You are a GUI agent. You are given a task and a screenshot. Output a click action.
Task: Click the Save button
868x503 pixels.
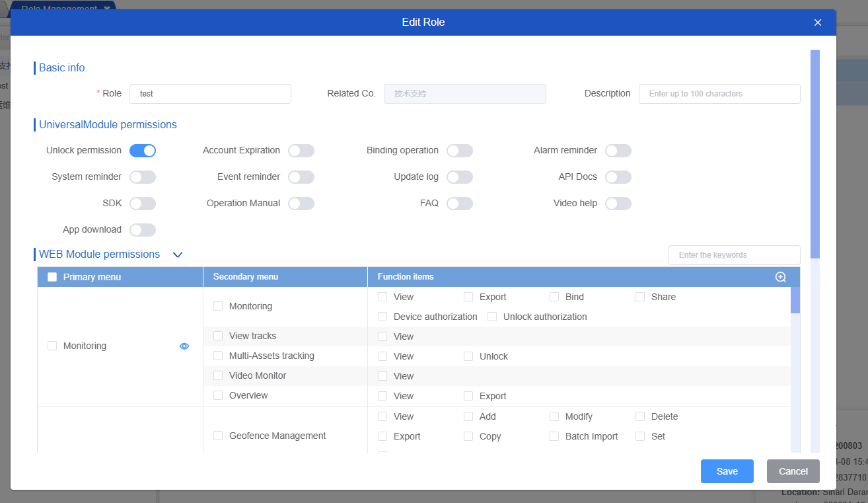click(727, 471)
